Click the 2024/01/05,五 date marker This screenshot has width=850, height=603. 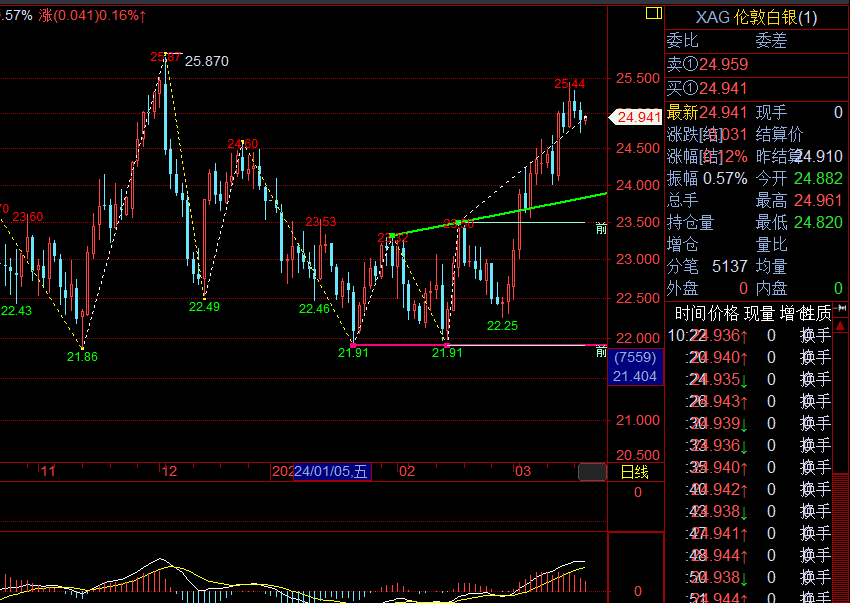coord(332,471)
